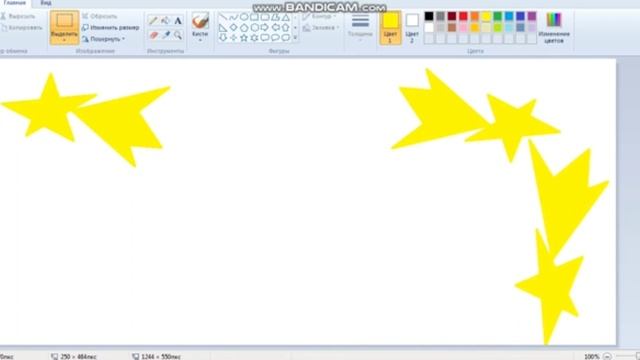The image size is (640, 360).
Task: Select the Color picker eyedropper tool
Action: [x=165, y=36]
